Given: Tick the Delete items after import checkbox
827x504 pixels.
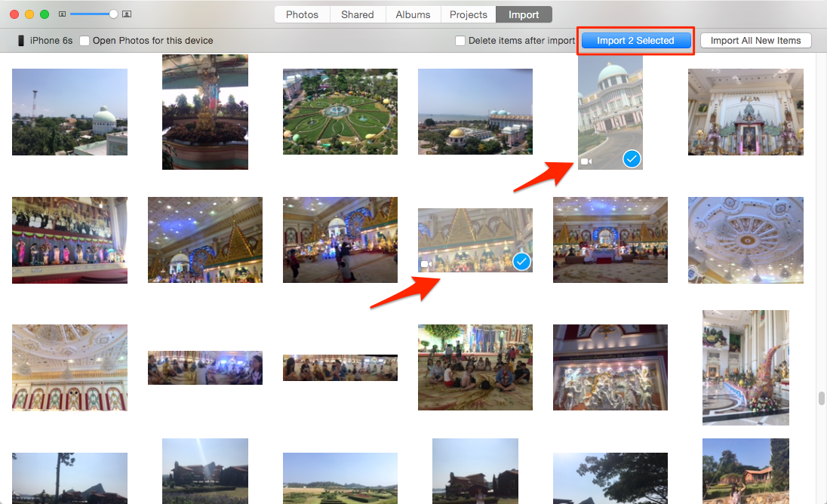Looking at the screenshot, I should 460,41.
